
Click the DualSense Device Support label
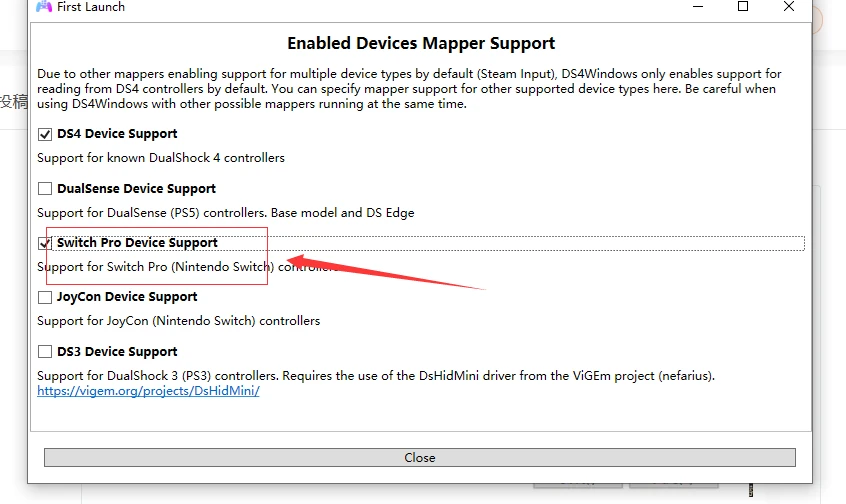click(x=137, y=188)
